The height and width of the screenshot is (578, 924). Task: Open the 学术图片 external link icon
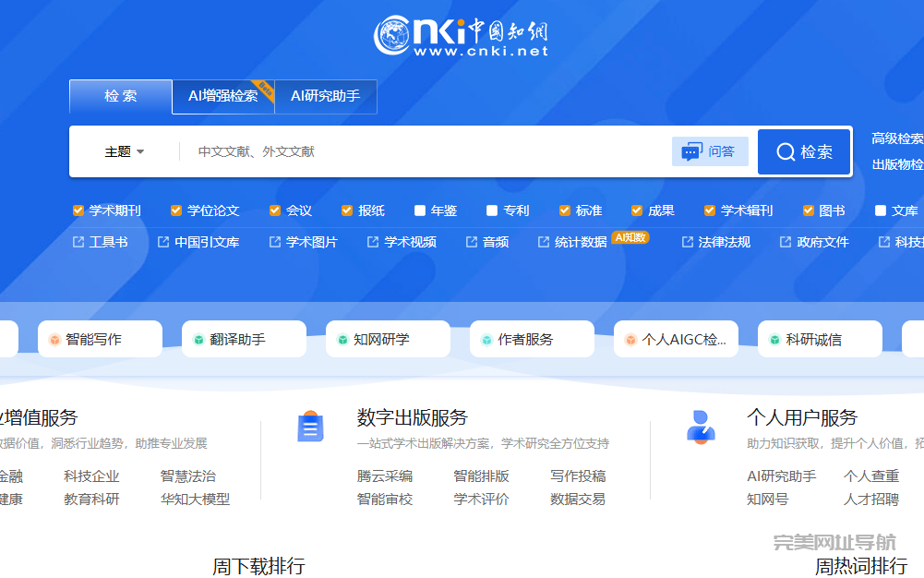pyautogui.click(x=274, y=242)
